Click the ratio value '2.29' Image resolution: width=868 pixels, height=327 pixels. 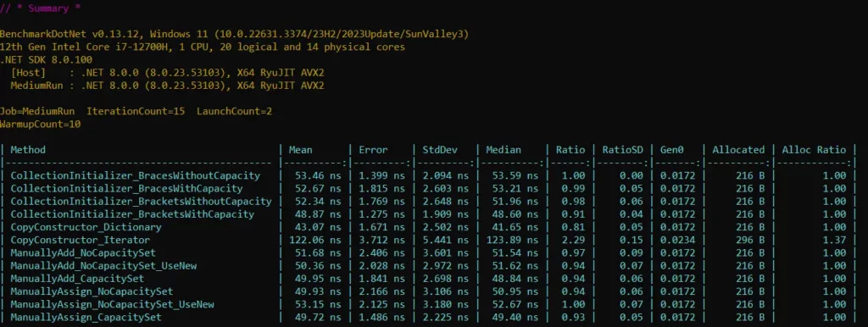click(x=573, y=240)
